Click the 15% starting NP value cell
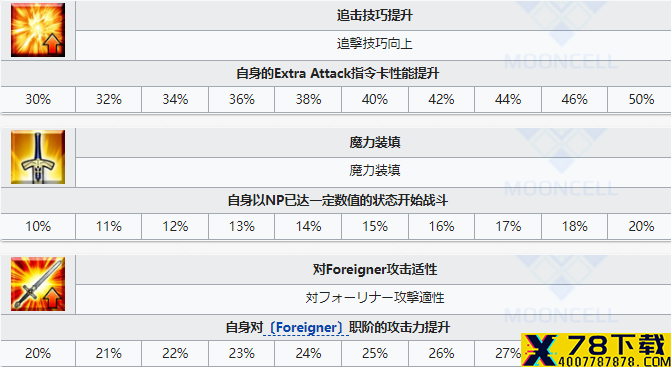671x367 pixels. (x=375, y=227)
